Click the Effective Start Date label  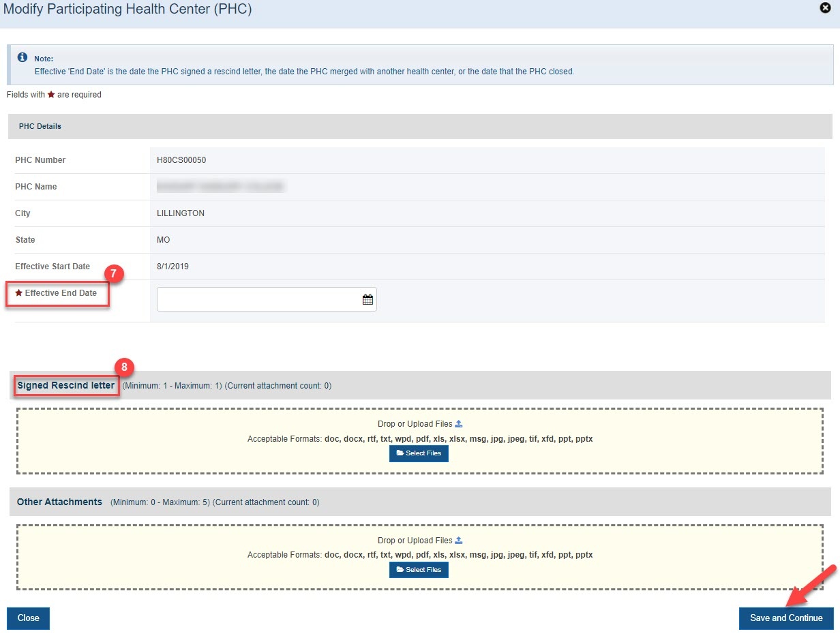click(x=52, y=267)
